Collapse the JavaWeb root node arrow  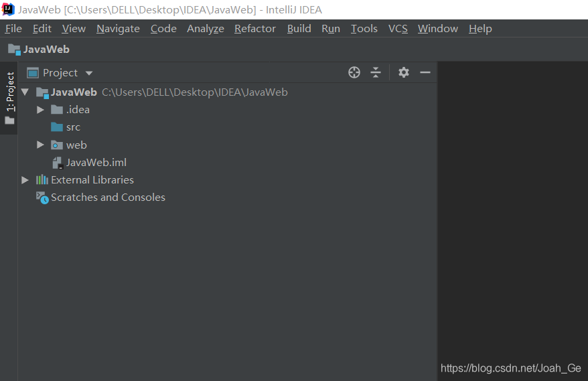25,92
